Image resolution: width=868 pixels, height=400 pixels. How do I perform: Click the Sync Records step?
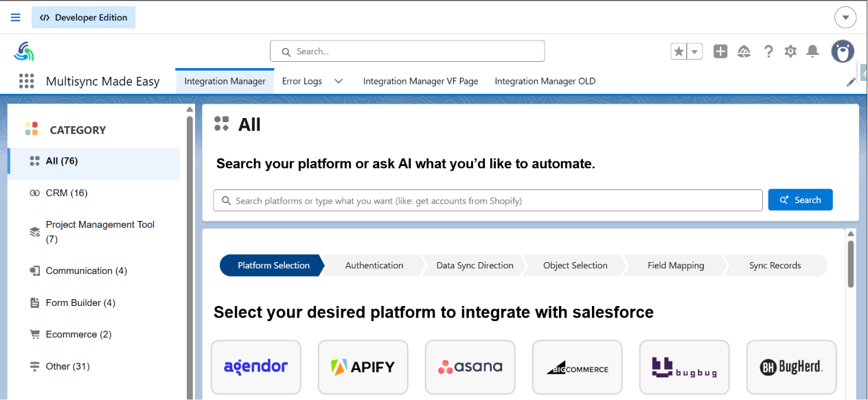(x=775, y=266)
